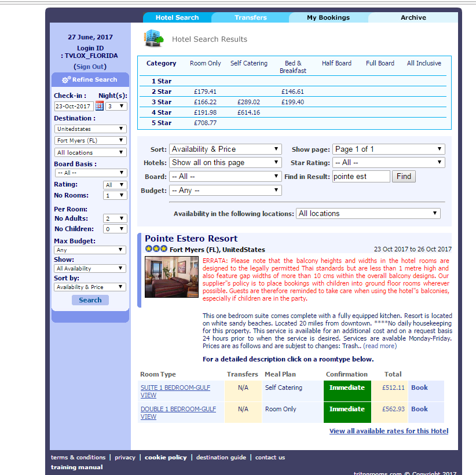Viewport: 476px width, 475px height.
Task: Click the three-star rating icons of Pointe Estero
Action: [156, 249]
